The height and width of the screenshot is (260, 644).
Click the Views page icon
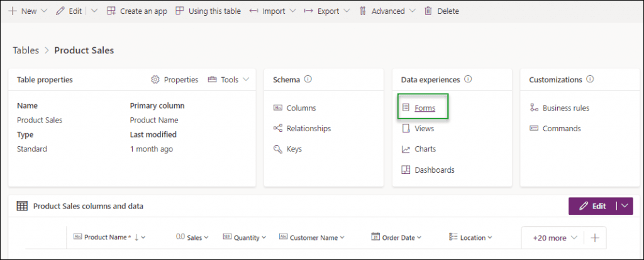[x=406, y=128]
